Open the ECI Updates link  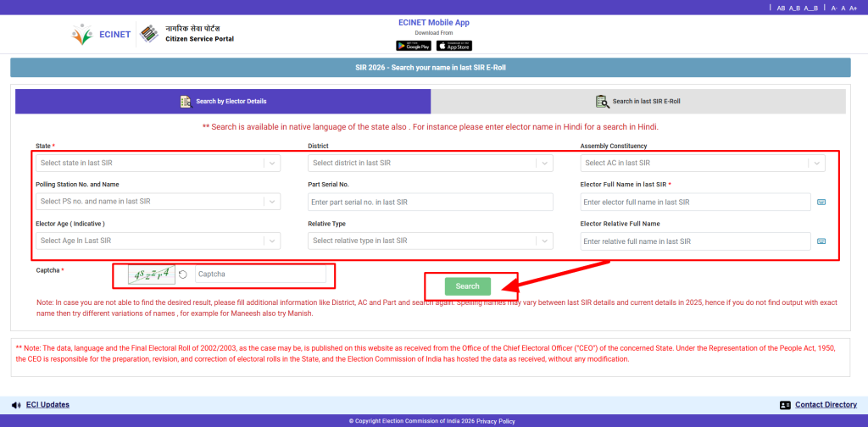(x=47, y=405)
